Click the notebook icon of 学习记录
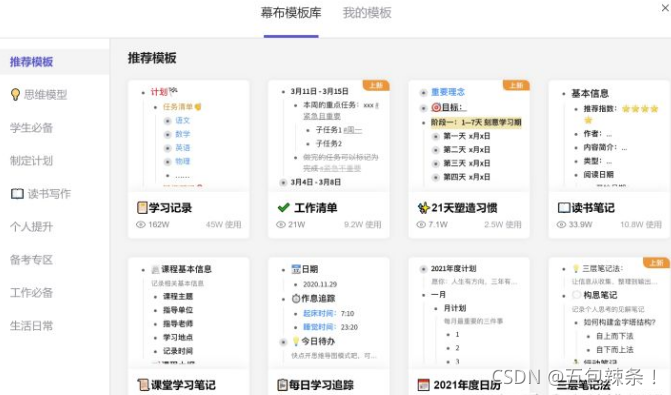Screen dimensions: 671x395 (142, 208)
